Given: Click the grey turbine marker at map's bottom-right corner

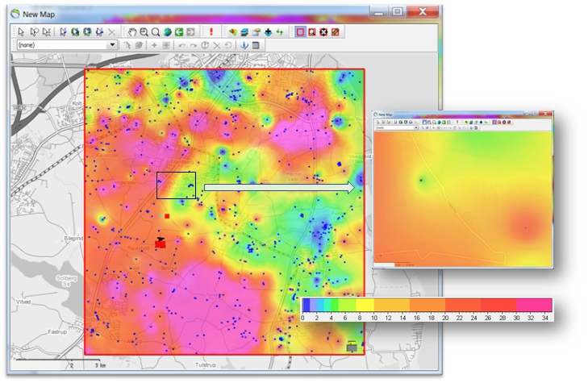Looking at the screenshot, I should (352, 347).
